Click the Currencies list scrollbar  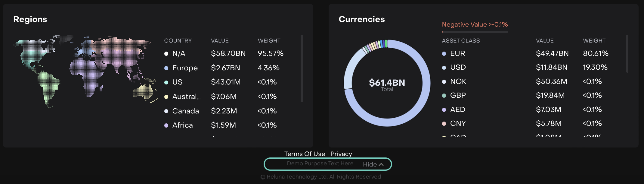tap(627, 54)
